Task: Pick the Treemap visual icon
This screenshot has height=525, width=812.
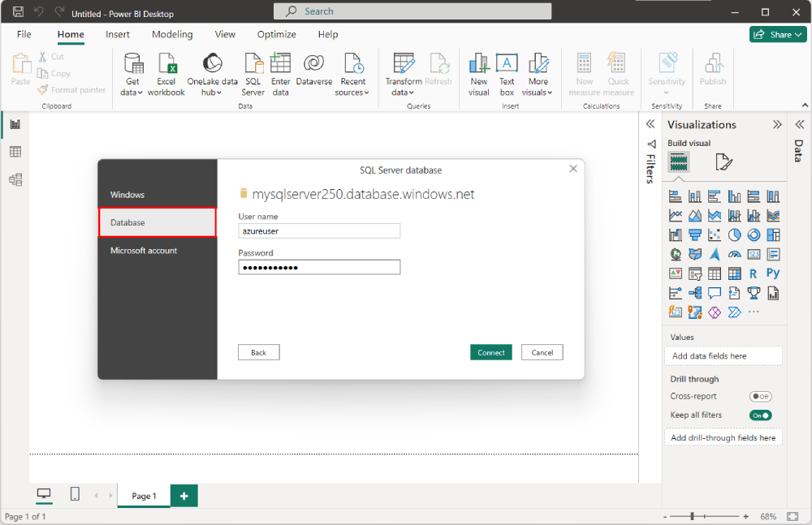Action: click(773, 235)
